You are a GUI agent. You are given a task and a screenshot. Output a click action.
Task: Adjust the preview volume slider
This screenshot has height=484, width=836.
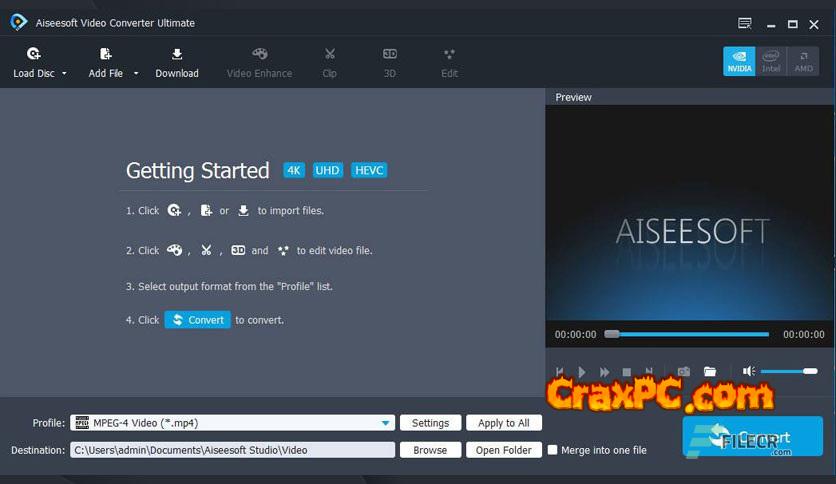[x=789, y=372]
